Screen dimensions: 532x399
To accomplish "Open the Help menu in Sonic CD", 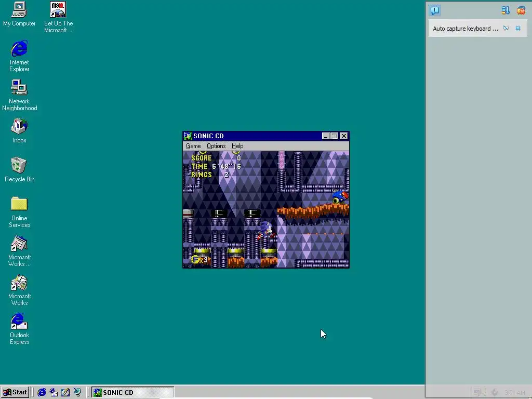I will point(237,146).
